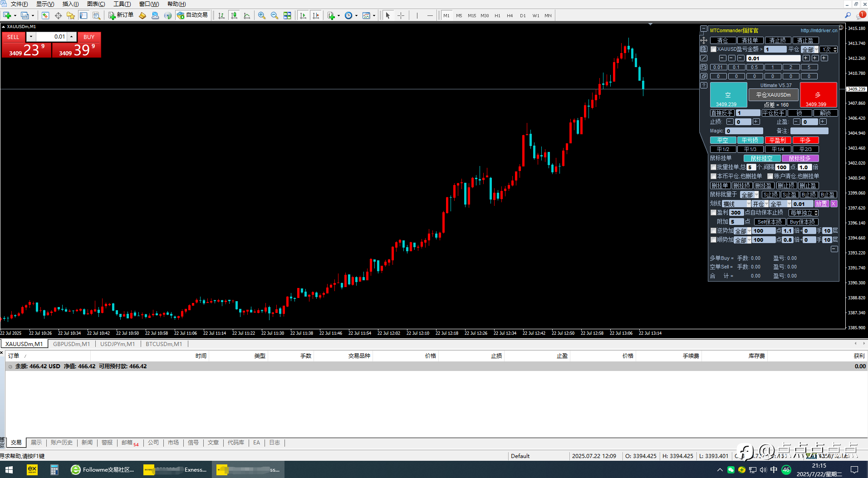Viewport: 868px width, 478px height.
Task: Open the tile windows icon
Action: pyautogui.click(x=287, y=15)
